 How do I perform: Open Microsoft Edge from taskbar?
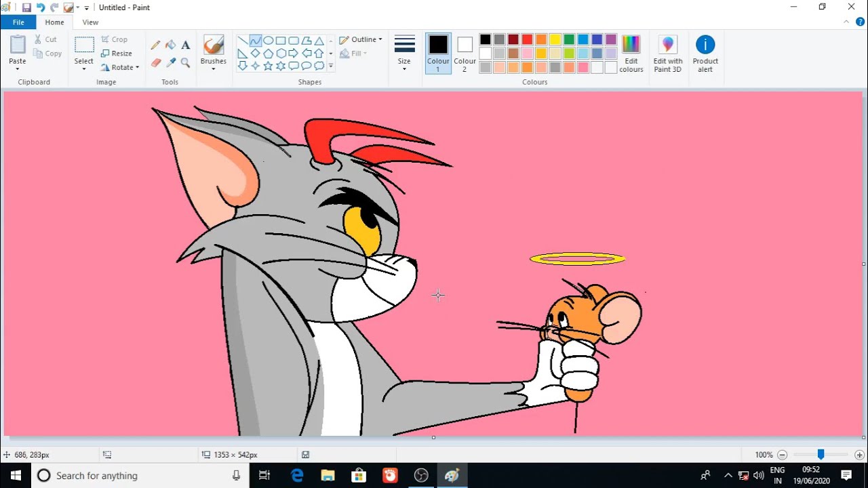click(297, 475)
